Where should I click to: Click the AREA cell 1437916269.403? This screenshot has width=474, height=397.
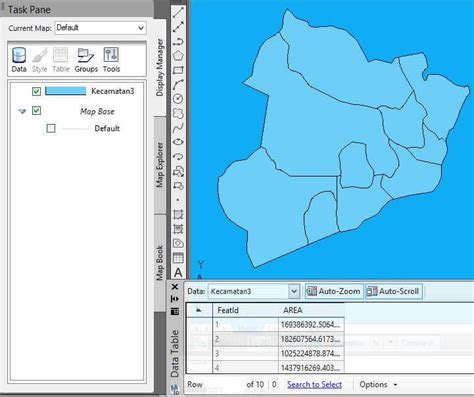(x=311, y=367)
